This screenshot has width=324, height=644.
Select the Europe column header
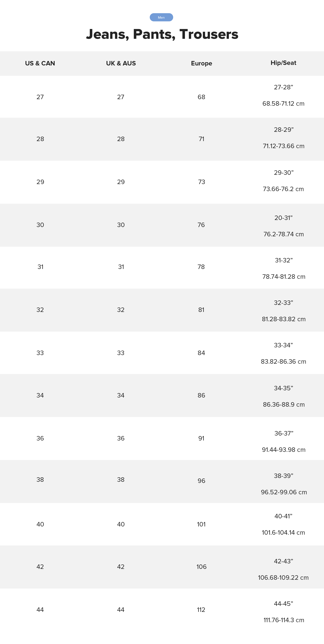pyautogui.click(x=201, y=63)
